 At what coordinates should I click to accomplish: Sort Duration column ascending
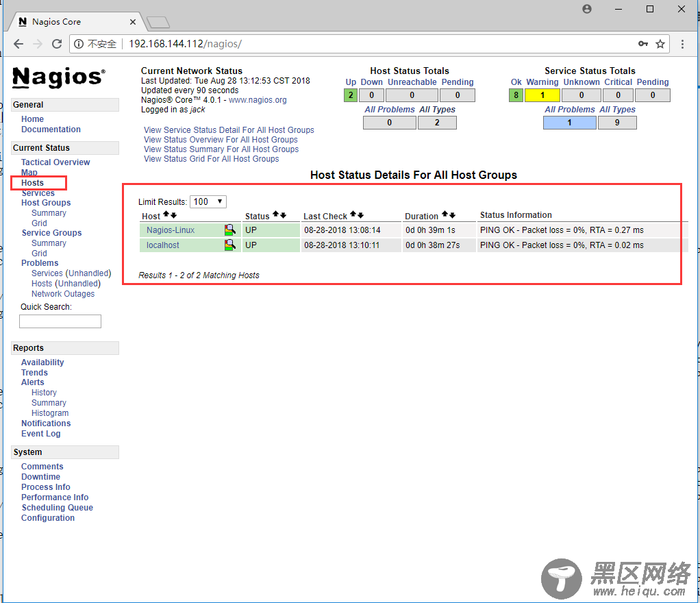coord(445,214)
